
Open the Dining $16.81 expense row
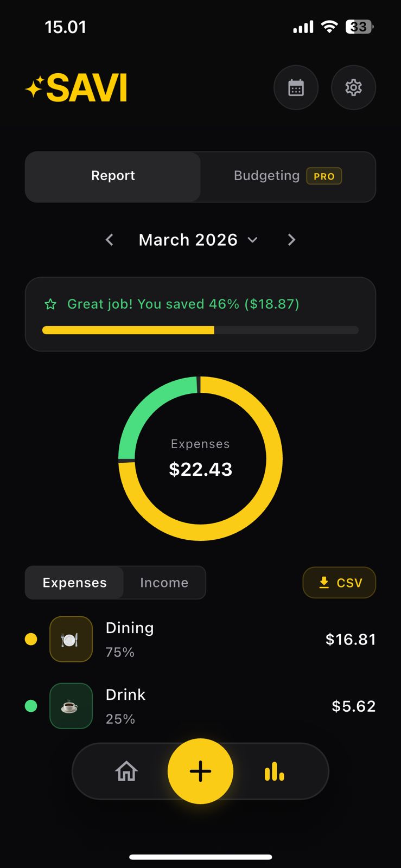217,639
